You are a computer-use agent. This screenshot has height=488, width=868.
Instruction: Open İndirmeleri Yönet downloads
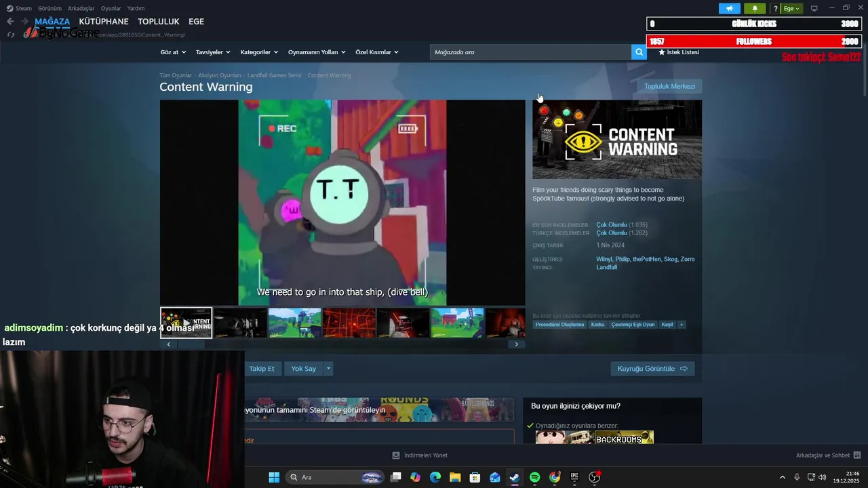420,455
